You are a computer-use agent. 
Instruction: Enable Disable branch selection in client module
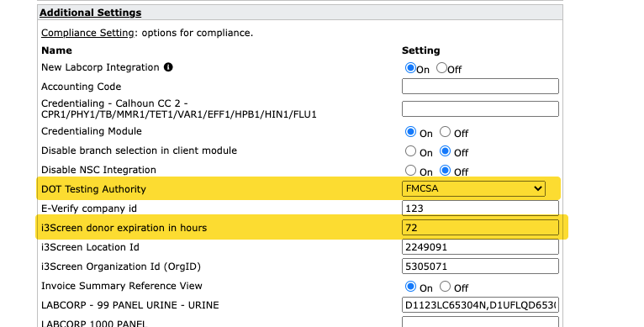[410, 151]
